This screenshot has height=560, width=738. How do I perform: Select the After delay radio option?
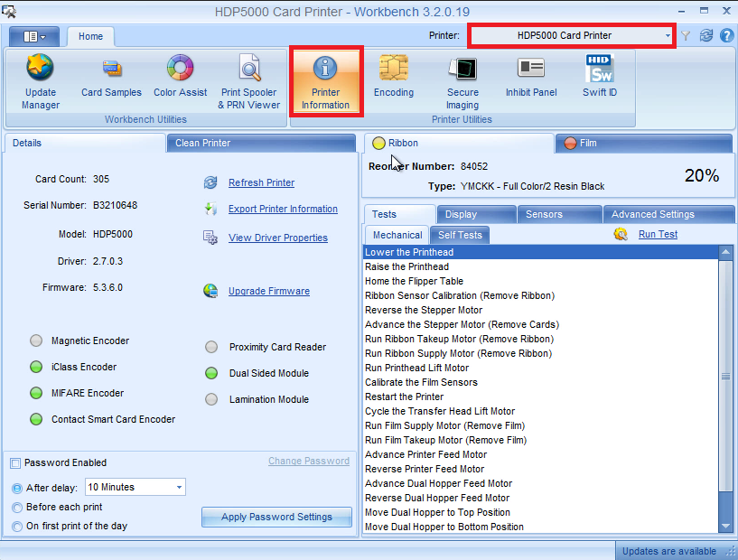point(17,489)
